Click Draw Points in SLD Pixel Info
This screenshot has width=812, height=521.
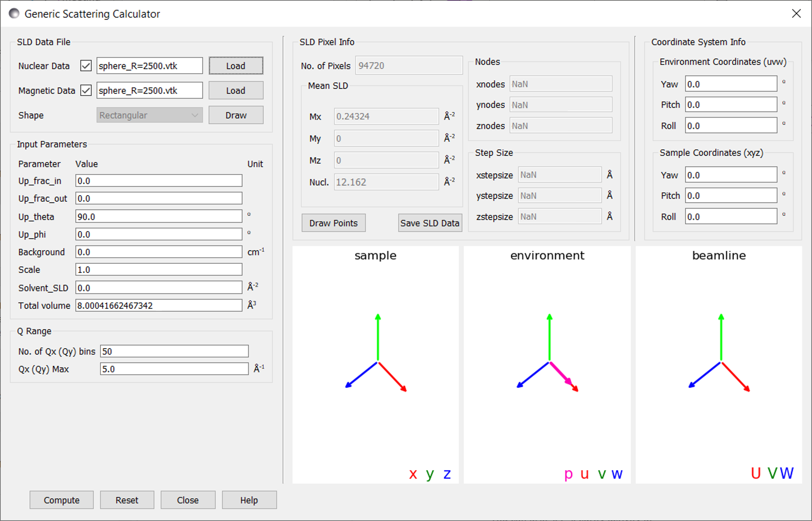tap(334, 223)
